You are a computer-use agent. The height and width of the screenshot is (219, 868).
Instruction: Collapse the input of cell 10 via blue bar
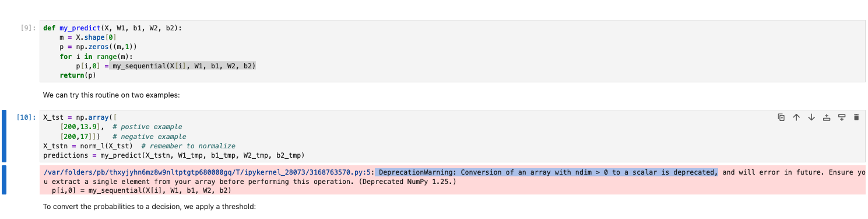click(x=4, y=135)
